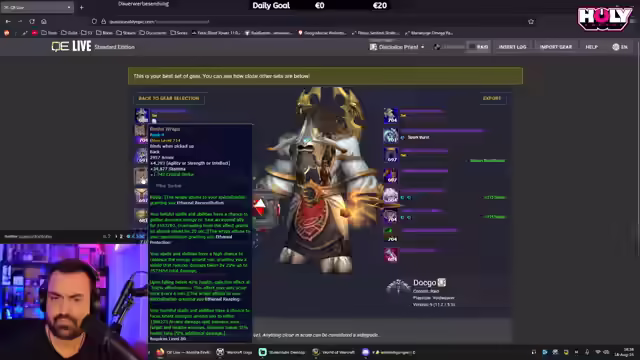The image size is (640, 360).
Task: Go back with the browser back arrow
Action: click(8, 21)
